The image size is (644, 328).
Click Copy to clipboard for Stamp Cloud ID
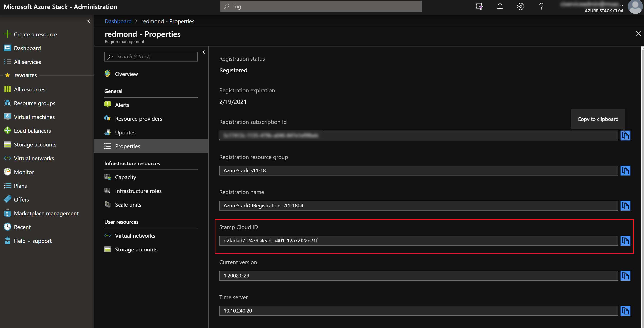(x=626, y=240)
